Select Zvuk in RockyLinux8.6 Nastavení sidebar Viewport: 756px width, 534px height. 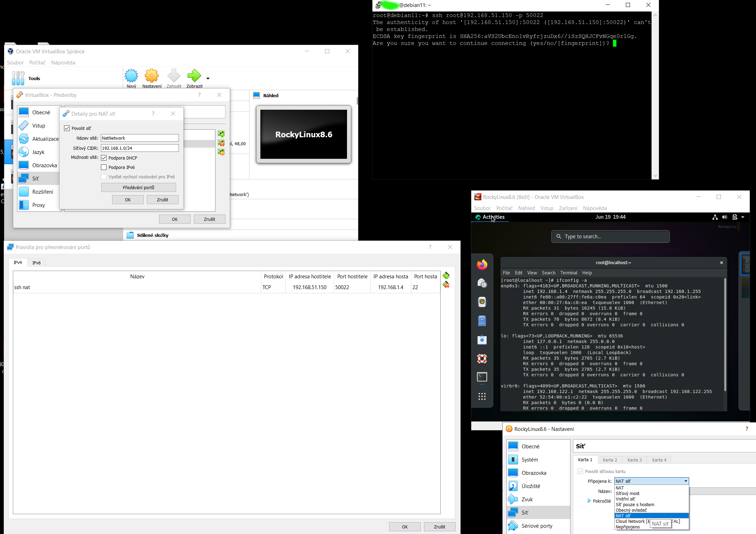(538, 500)
